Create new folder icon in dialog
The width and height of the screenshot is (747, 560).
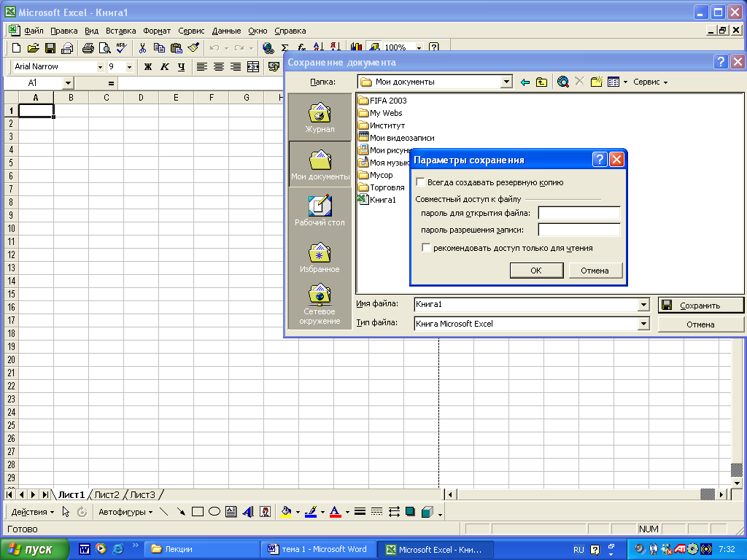click(597, 82)
